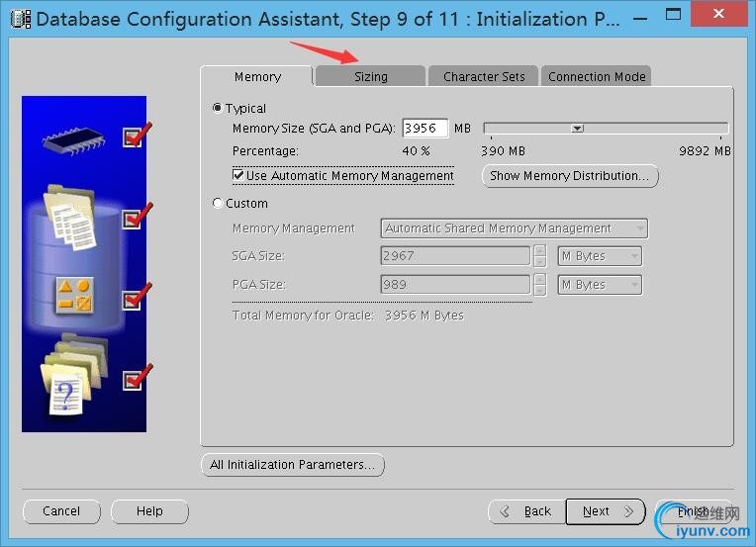
Task: Click the memory chip icon in the side panel
Action: 73,139
